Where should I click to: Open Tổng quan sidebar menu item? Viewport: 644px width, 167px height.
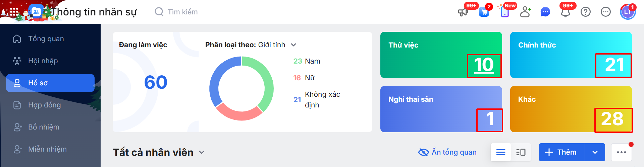point(46,39)
